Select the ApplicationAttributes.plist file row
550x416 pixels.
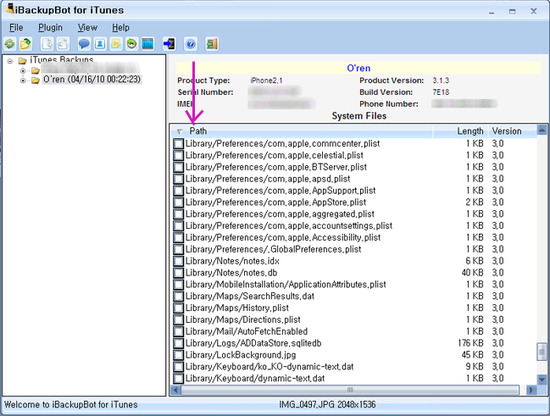[354, 284]
